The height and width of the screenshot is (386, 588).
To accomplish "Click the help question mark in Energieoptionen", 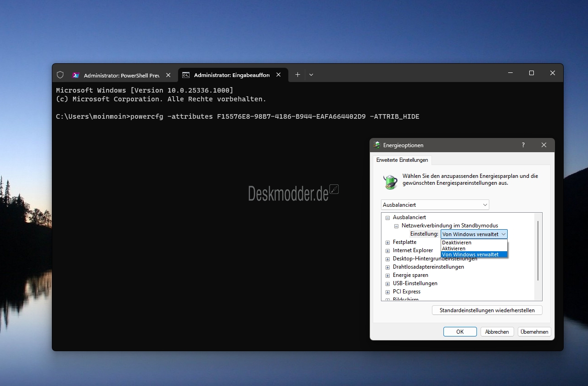I will click(523, 145).
